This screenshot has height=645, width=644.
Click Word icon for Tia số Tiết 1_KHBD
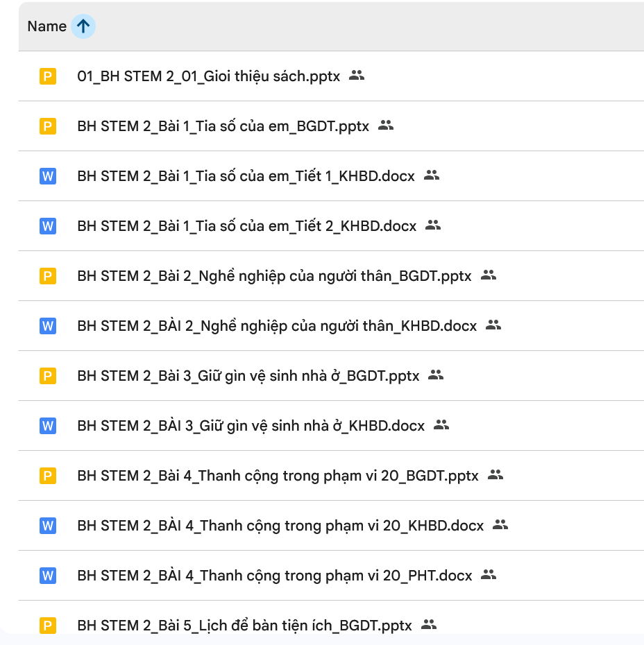[x=47, y=176]
